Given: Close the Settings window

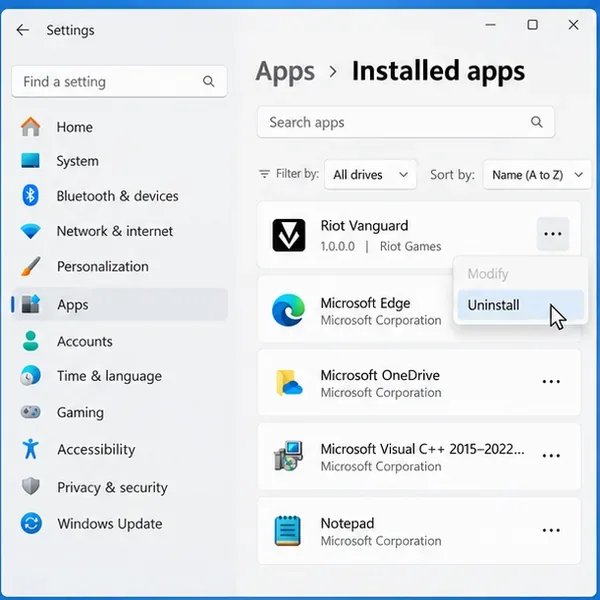Looking at the screenshot, I should point(573,25).
